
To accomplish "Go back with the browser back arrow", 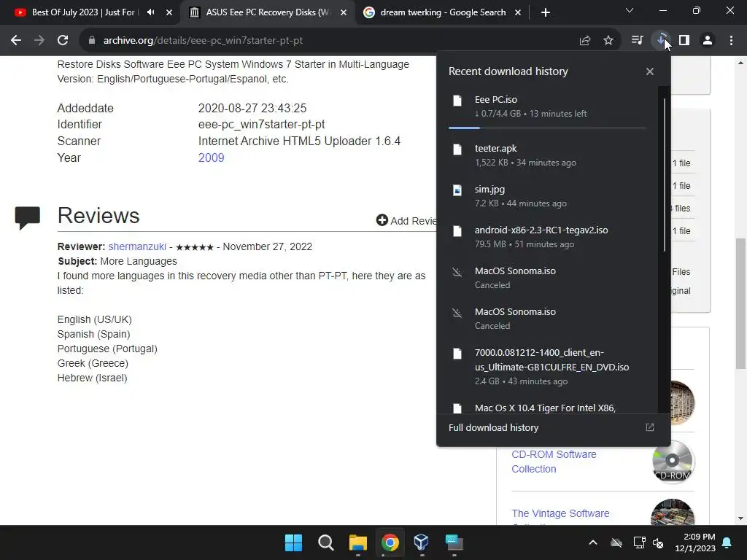I will tap(16, 41).
